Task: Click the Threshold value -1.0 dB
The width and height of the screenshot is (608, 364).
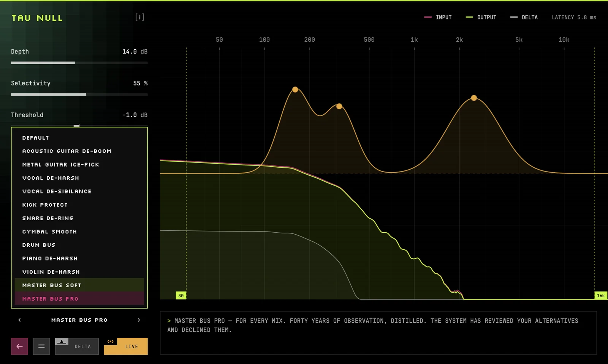Action: pos(135,115)
